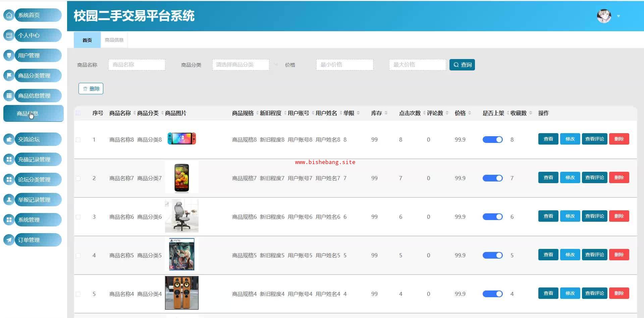Toggle the select-all checkbox in table header
The height and width of the screenshot is (318, 644).
coord(78,113)
